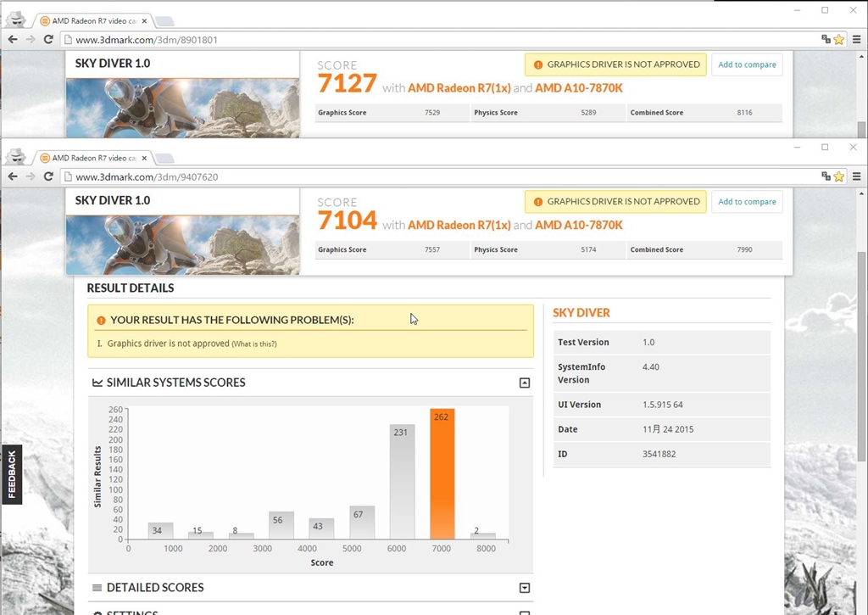Bookmark the 9407620 page with star icon
This screenshot has width=868, height=615.
click(839, 176)
